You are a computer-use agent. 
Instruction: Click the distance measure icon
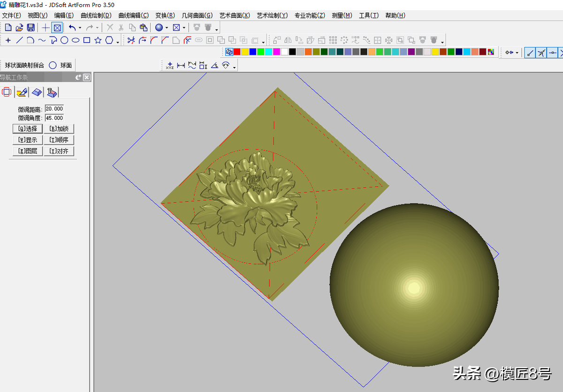181,66
